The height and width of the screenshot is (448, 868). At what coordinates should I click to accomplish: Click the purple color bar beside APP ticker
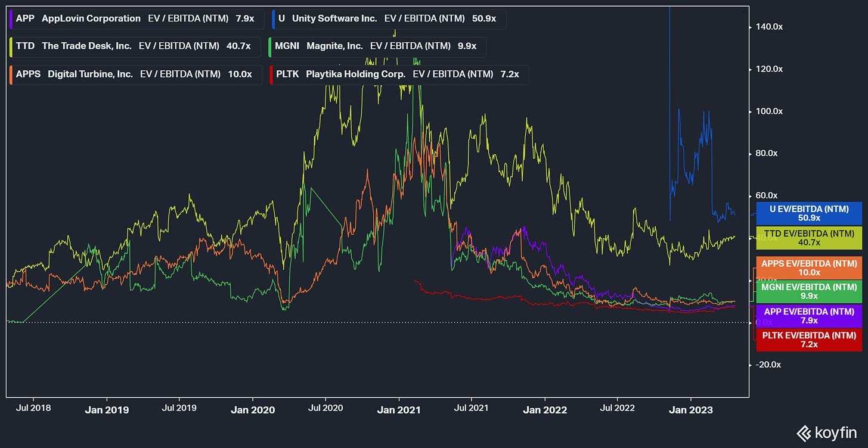point(11,18)
